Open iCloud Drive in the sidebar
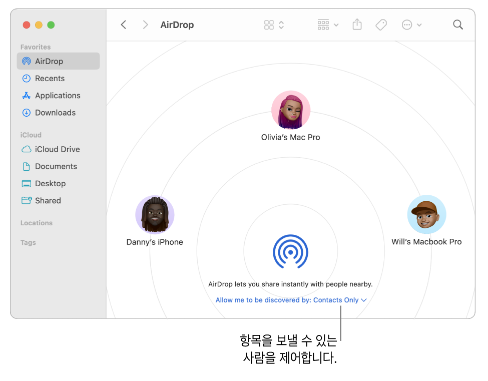The height and width of the screenshot is (381, 488). pos(58,149)
